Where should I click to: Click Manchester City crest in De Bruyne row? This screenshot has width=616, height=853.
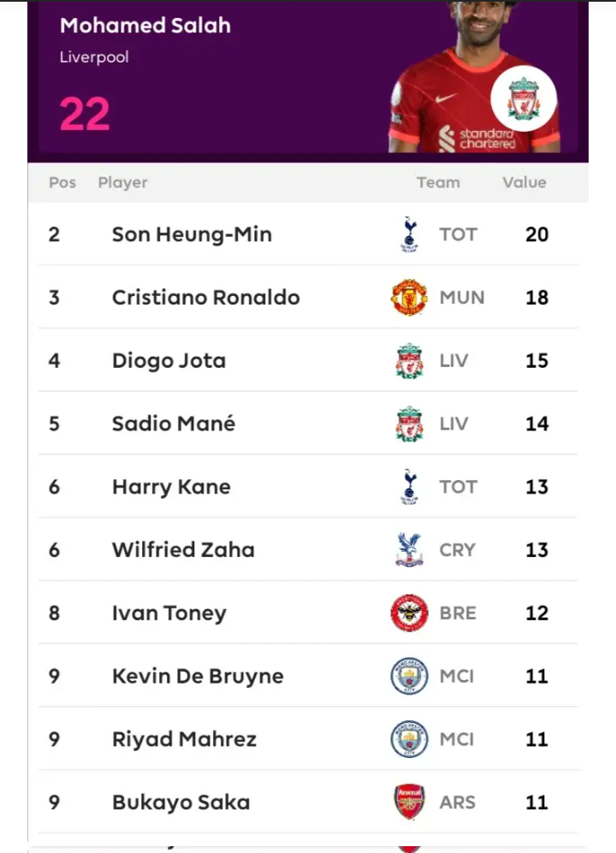(x=409, y=676)
